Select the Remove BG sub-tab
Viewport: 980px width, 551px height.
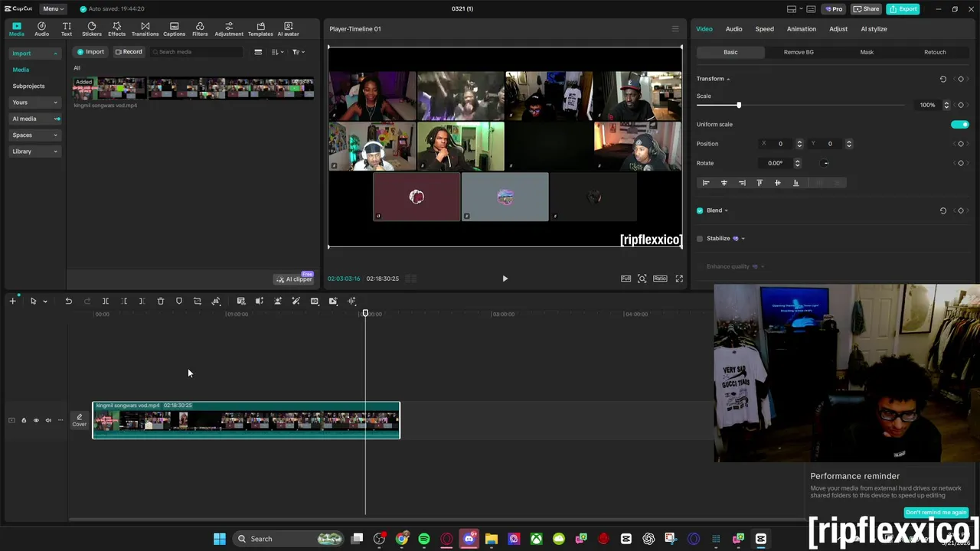click(x=799, y=52)
